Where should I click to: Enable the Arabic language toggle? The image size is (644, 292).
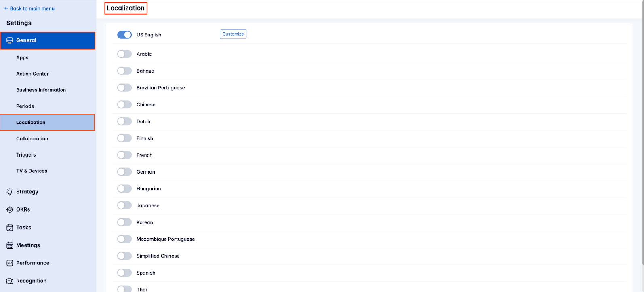(x=124, y=54)
